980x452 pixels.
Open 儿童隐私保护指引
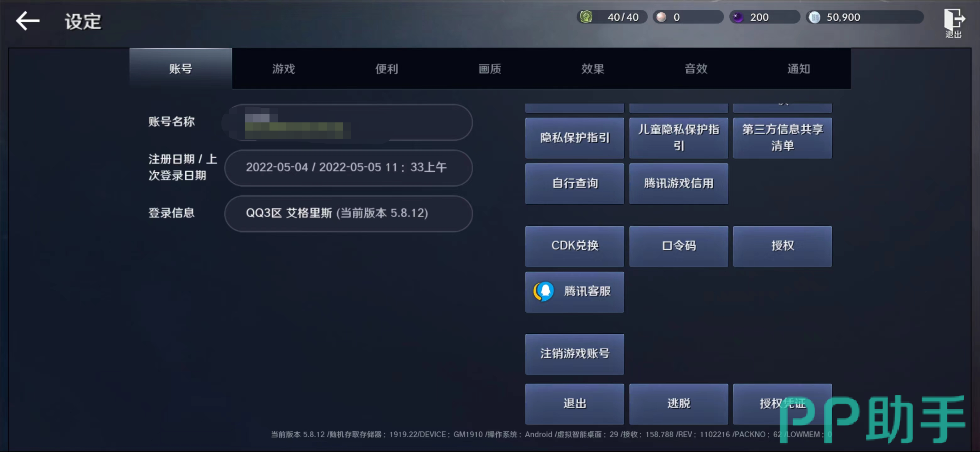679,137
